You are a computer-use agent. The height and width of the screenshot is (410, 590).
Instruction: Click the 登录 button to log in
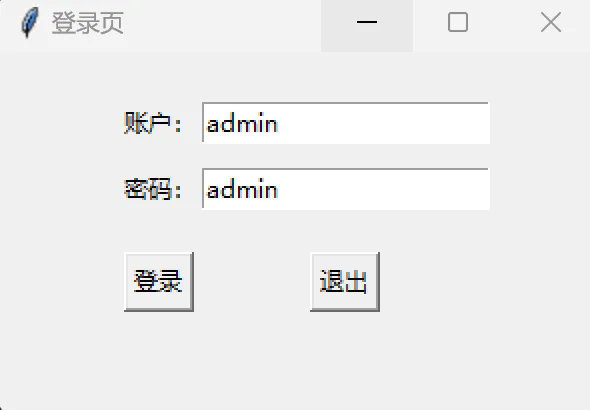(x=159, y=282)
